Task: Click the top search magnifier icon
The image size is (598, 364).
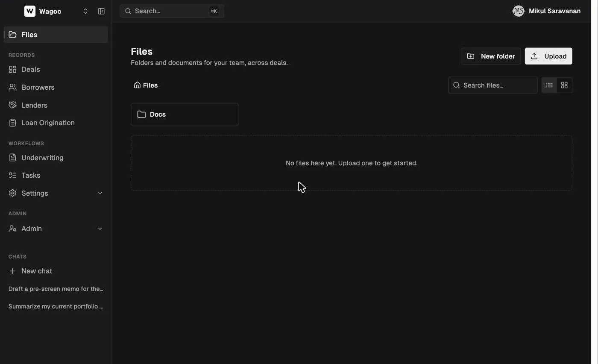Action: 128,11
